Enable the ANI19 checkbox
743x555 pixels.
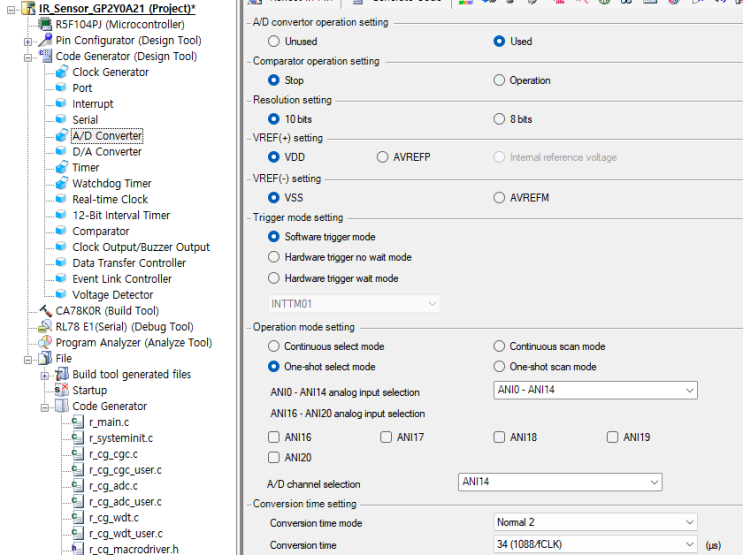coord(612,437)
